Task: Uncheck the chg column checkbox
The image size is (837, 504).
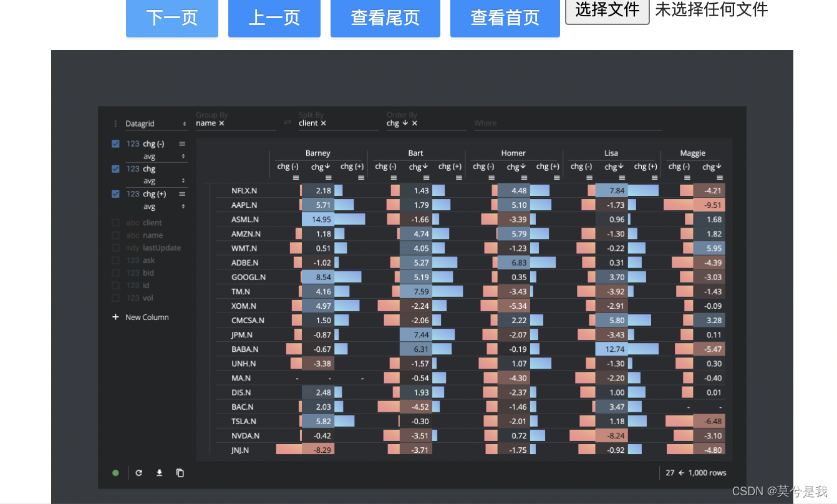Action: [115, 169]
